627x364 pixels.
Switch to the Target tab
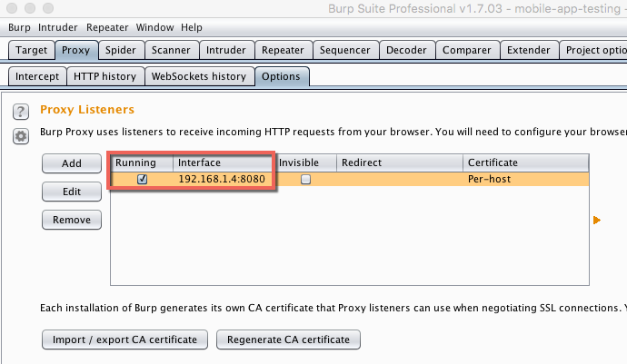click(x=31, y=50)
